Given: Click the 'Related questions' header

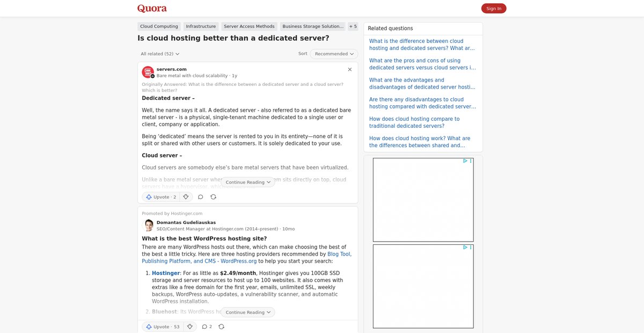Looking at the screenshot, I should [x=391, y=28].
